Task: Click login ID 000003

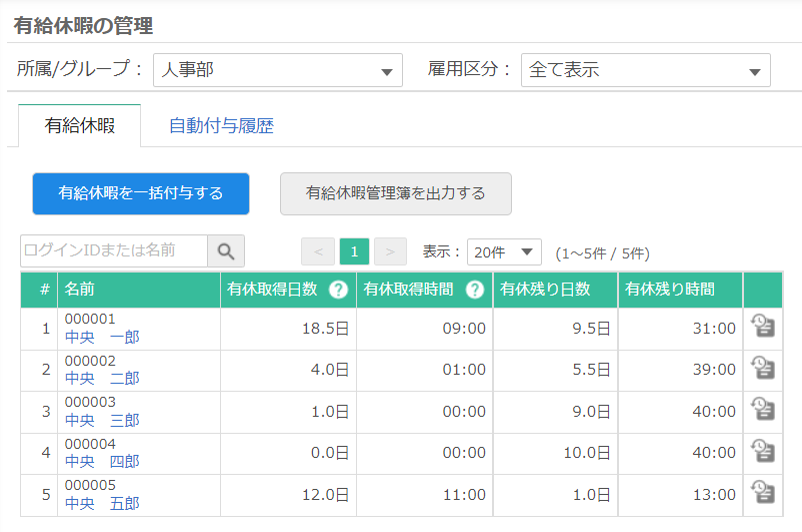Action: pyautogui.click(x=90, y=402)
